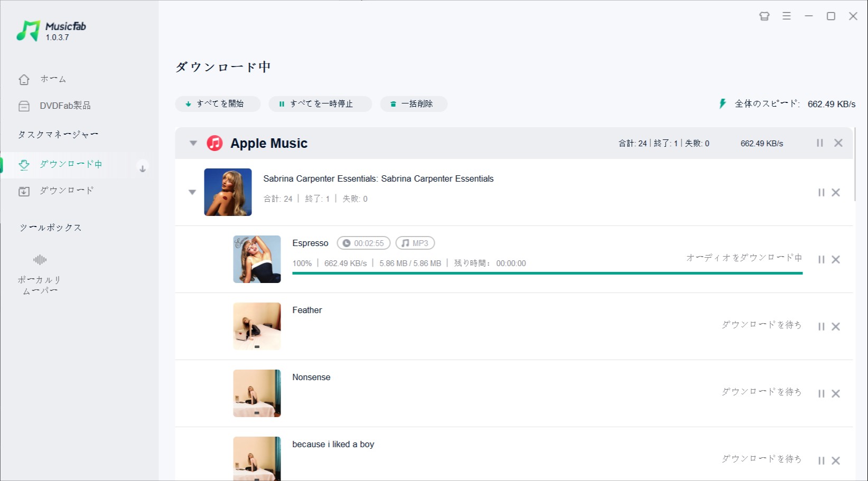Click the ダウンロード中 page heading
Image resolution: width=868 pixels, height=481 pixels.
[223, 67]
